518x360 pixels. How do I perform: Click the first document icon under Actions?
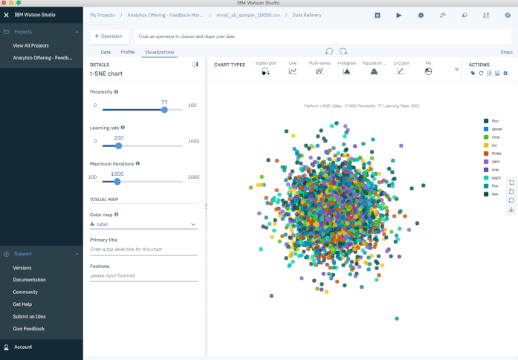pos(489,73)
